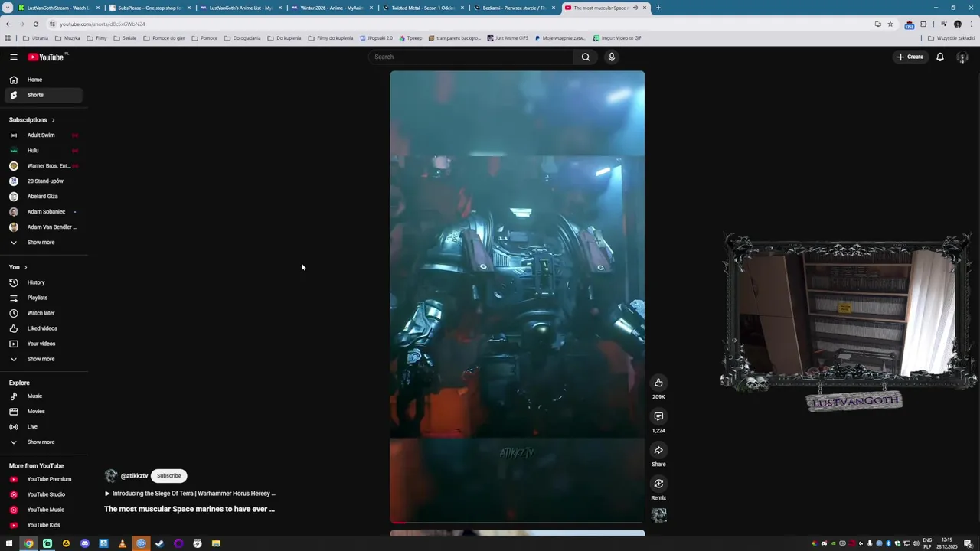The height and width of the screenshot is (551, 980).
Task: Like the Short (209K)
Action: coord(658,383)
